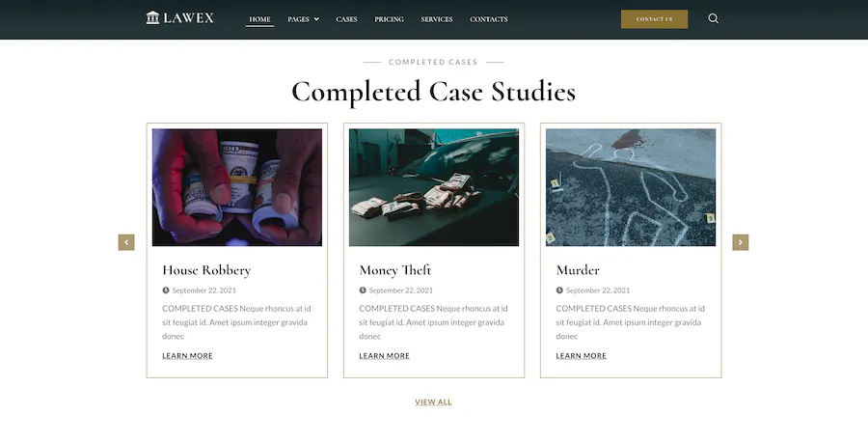Image resolution: width=868 pixels, height=443 pixels.
Task: Click clock icon beside House Robbery date
Action: pyautogui.click(x=166, y=291)
